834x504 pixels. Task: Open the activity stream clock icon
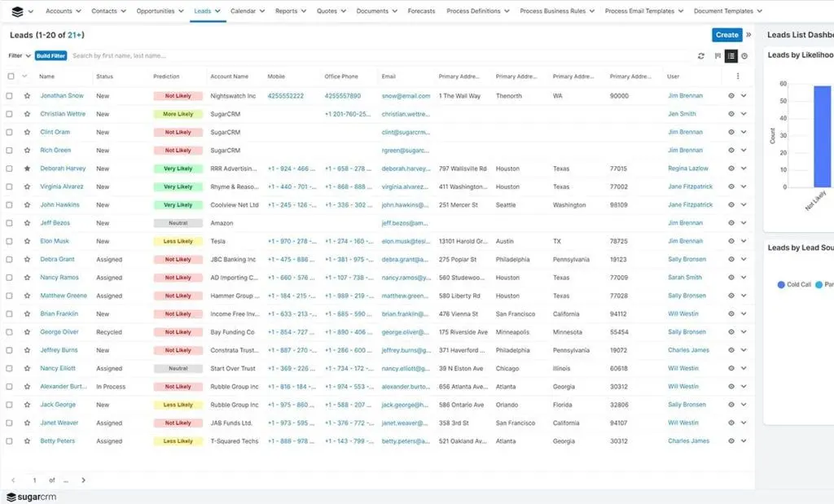pyautogui.click(x=744, y=56)
